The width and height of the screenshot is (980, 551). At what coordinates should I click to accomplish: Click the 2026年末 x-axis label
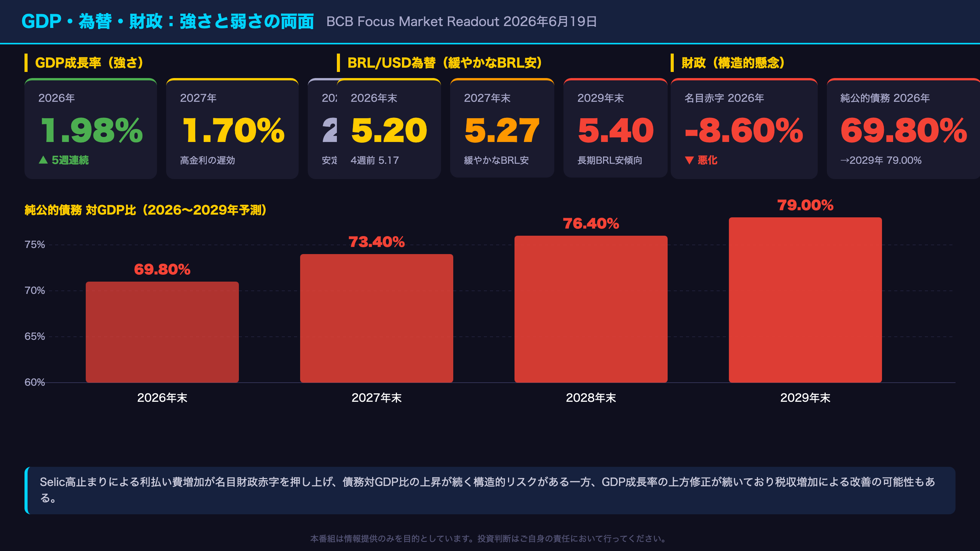point(162,398)
